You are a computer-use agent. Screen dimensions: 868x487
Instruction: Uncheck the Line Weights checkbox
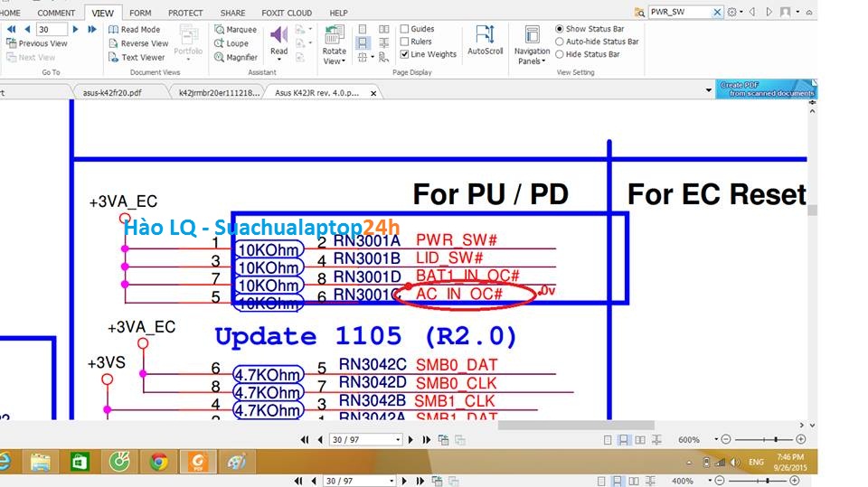[404, 54]
